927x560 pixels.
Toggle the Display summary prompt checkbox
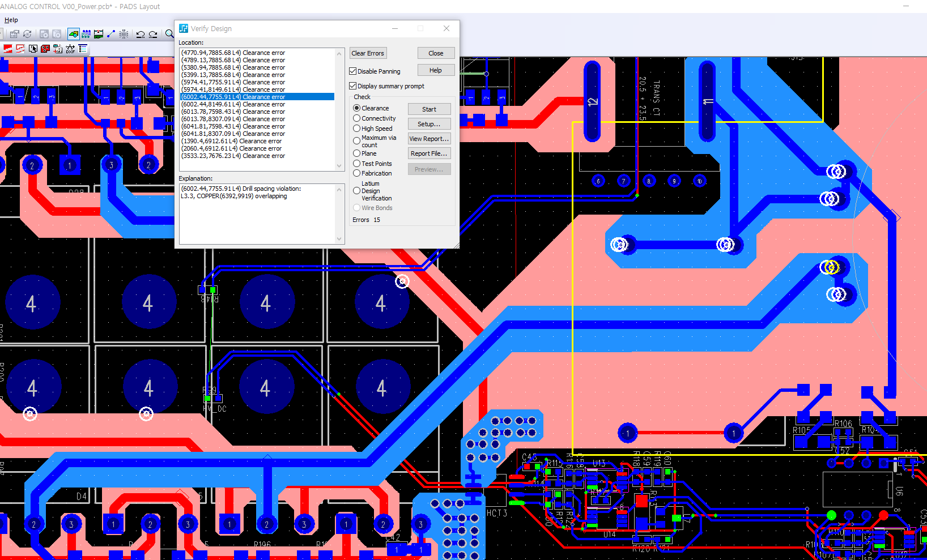click(x=353, y=86)
